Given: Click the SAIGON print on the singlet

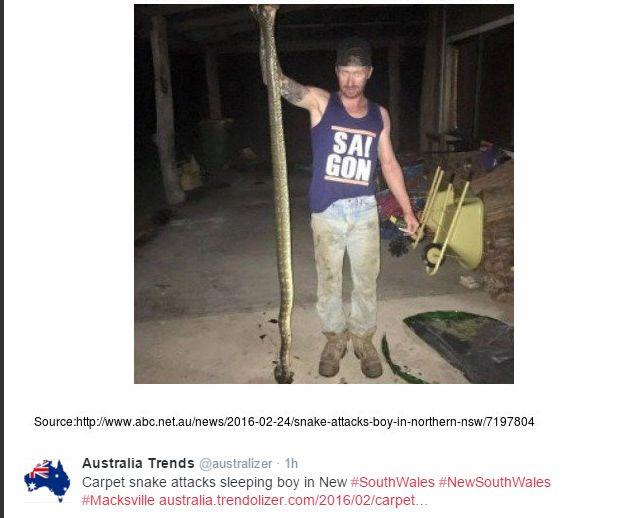Looking at the screenshot, I should coord(349,156).
